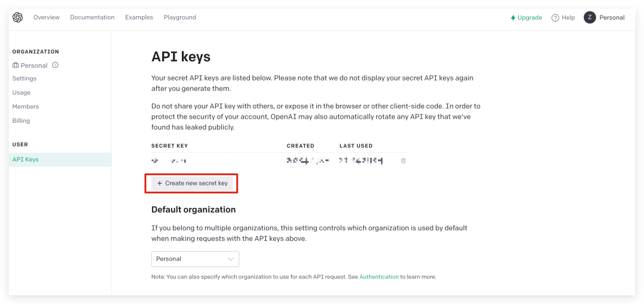The height and width of the screenshot is (304, 644).
Task: Delete the secret key via trash icon
Action: coord(404,161)
